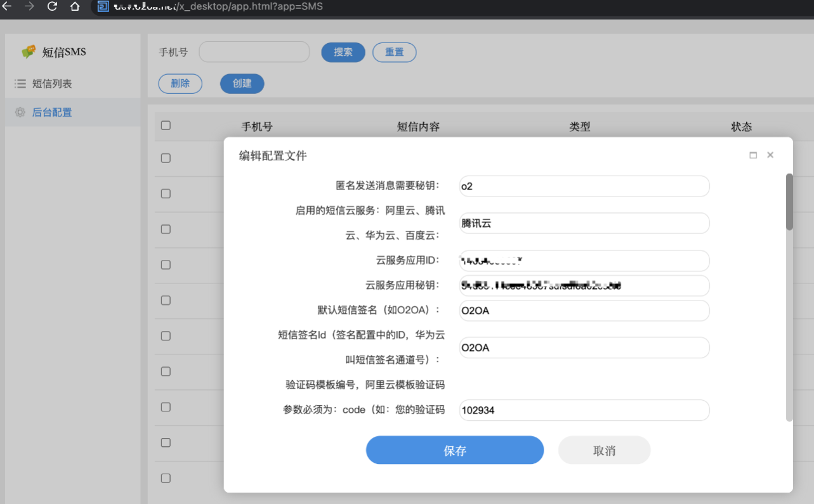Click the 短信SMS app logo icon

(x=29, y=52)
